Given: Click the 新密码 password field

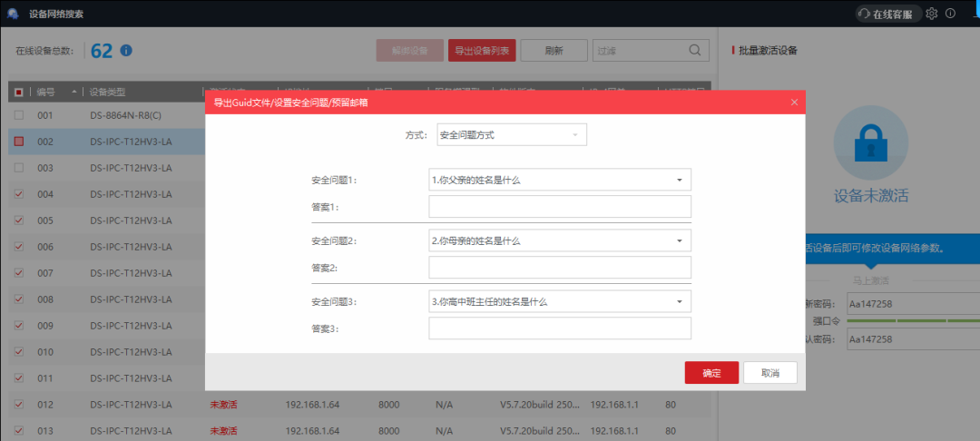Looking at the screenshot, I should pos(913,304).
